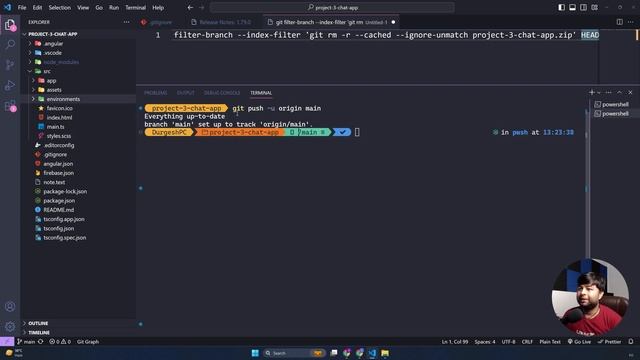Toggle primary sidebar layout icon
This screenshot has height=360, width=640.
562,7
